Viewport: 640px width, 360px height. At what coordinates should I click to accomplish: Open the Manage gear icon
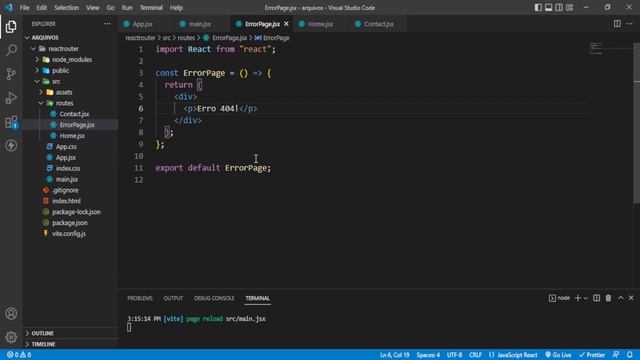pyautogui.click(x=11, y=337)
